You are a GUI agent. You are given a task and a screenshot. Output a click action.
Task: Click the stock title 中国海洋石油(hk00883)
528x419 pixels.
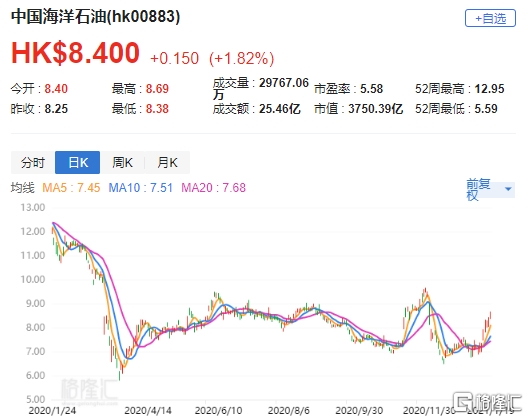(x=95, y=17)
